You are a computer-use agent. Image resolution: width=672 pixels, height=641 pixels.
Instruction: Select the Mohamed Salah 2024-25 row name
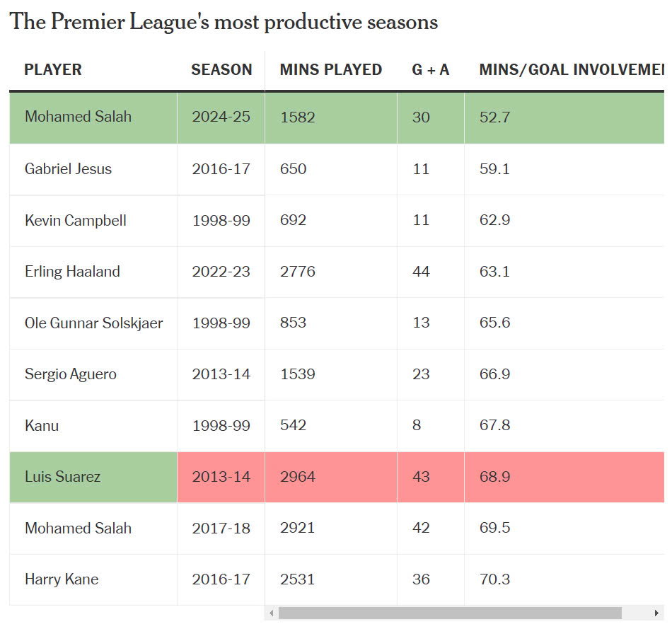coord(78,117)
